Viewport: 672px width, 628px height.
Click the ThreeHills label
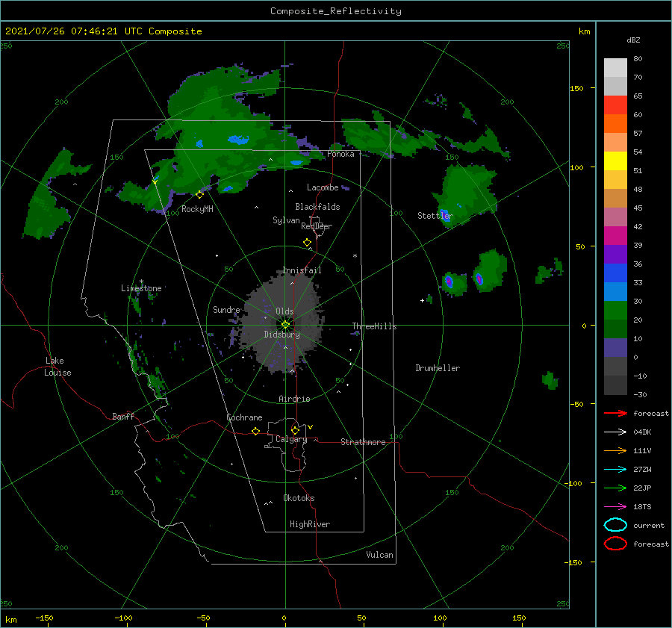click(x=375, y=326)
